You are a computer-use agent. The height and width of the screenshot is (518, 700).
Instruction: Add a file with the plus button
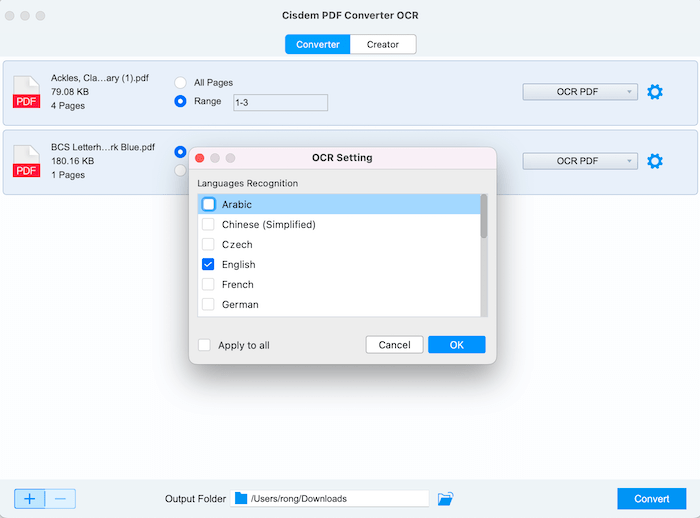click(29, 499)
